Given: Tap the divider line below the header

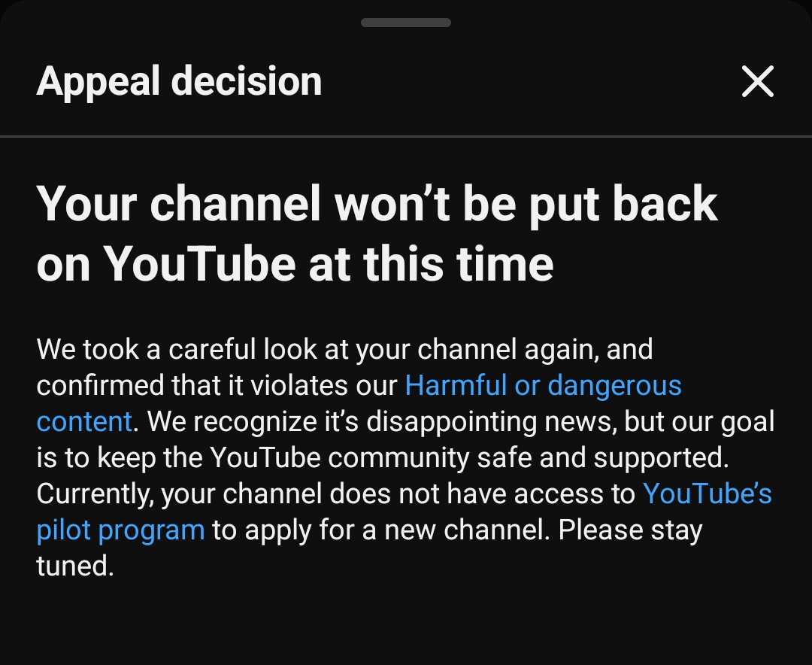Looking at the screenshot, I should click(406, 136).
